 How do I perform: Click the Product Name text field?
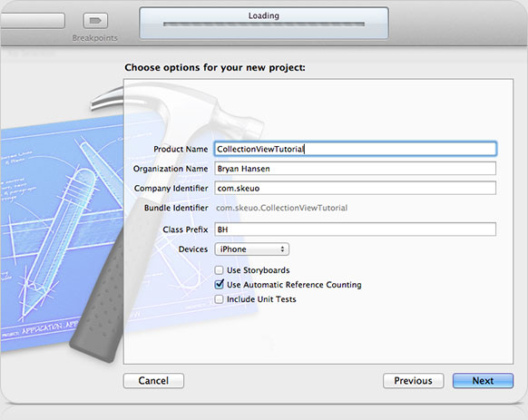click(x=356, y=149)
